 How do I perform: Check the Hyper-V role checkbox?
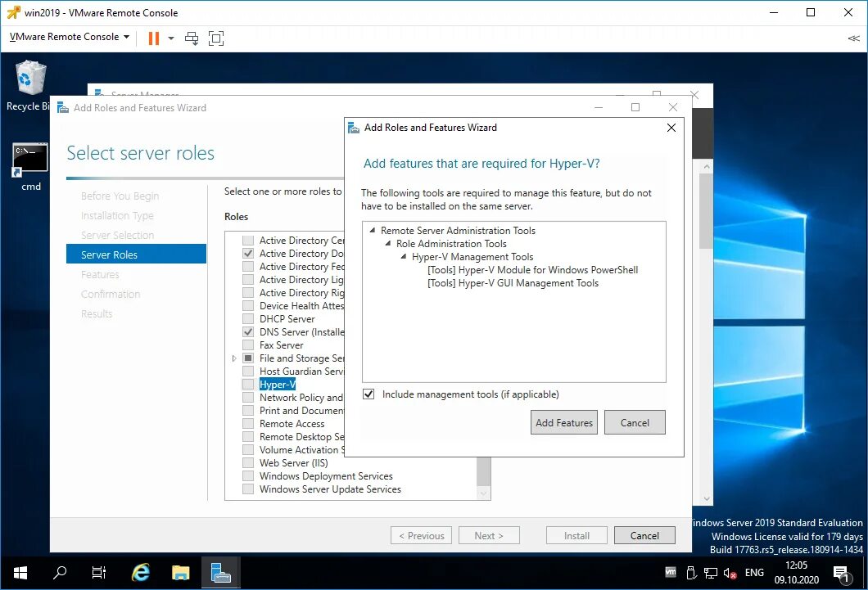pyautogui.click(x=248, y=385)
